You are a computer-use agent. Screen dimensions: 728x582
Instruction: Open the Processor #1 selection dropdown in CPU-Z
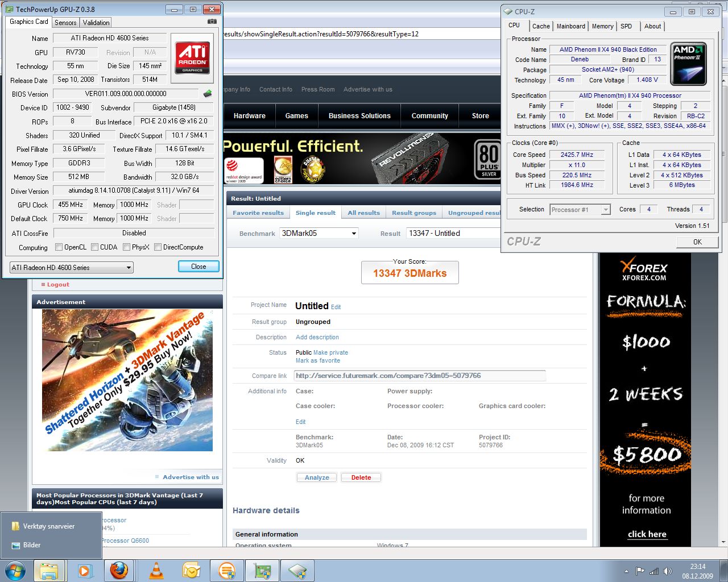[x=580, y=210]
